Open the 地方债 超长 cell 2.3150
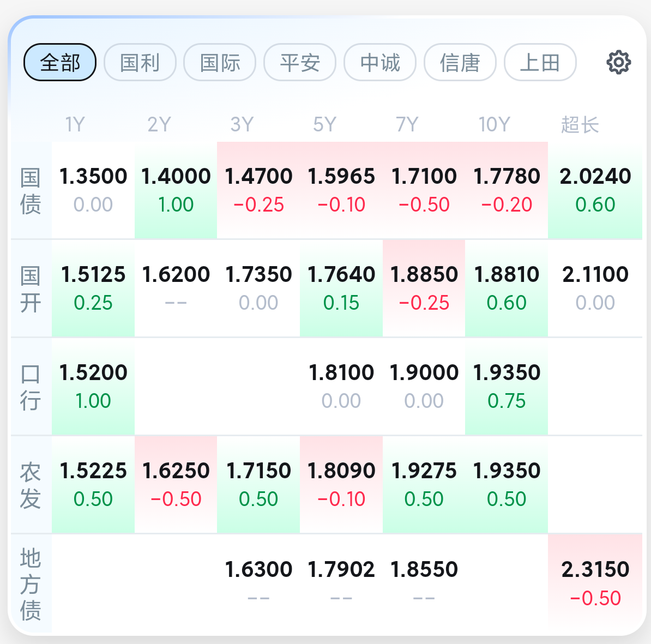This screenshot has height=644, width=651. 595,583
